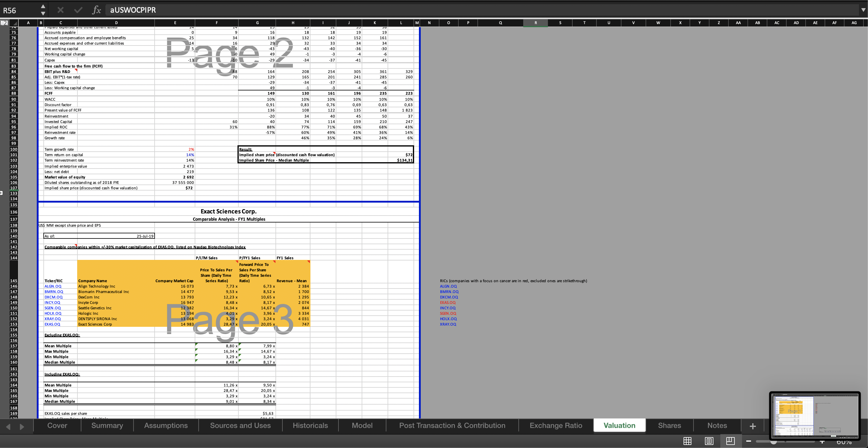868x448 pixels.
Task: Click the FCFF 149 value cell
Action: click(257, 93)
